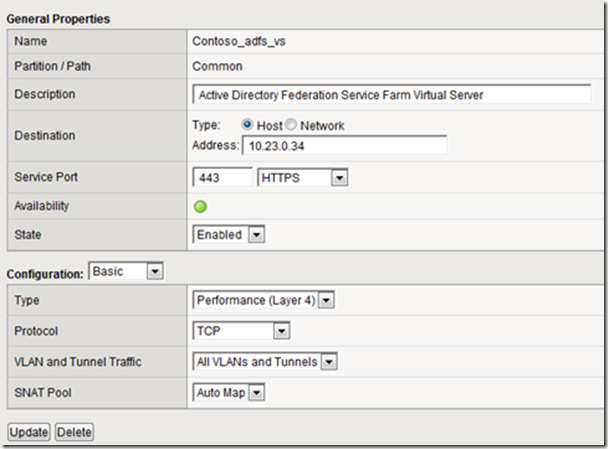Click the green Availability status icon
608x449 pixels.
[201, 206]
